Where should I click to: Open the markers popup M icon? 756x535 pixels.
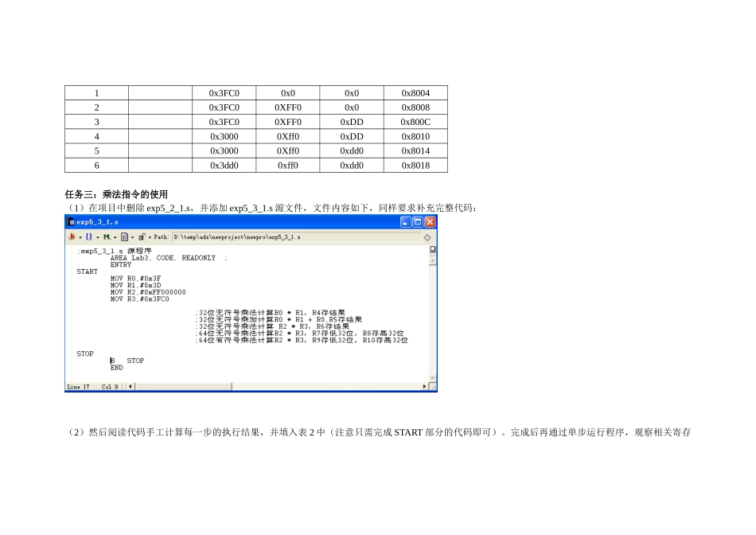point(107,237)
